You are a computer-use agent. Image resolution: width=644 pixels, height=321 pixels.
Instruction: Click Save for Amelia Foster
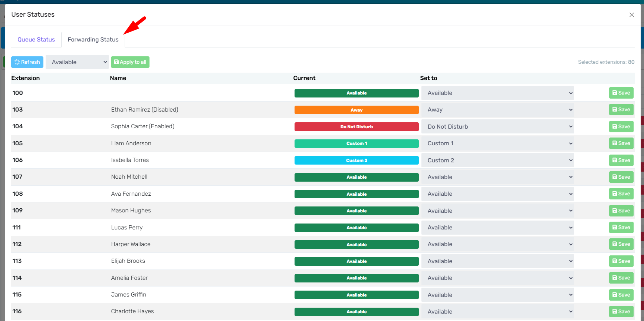point(621,278)
